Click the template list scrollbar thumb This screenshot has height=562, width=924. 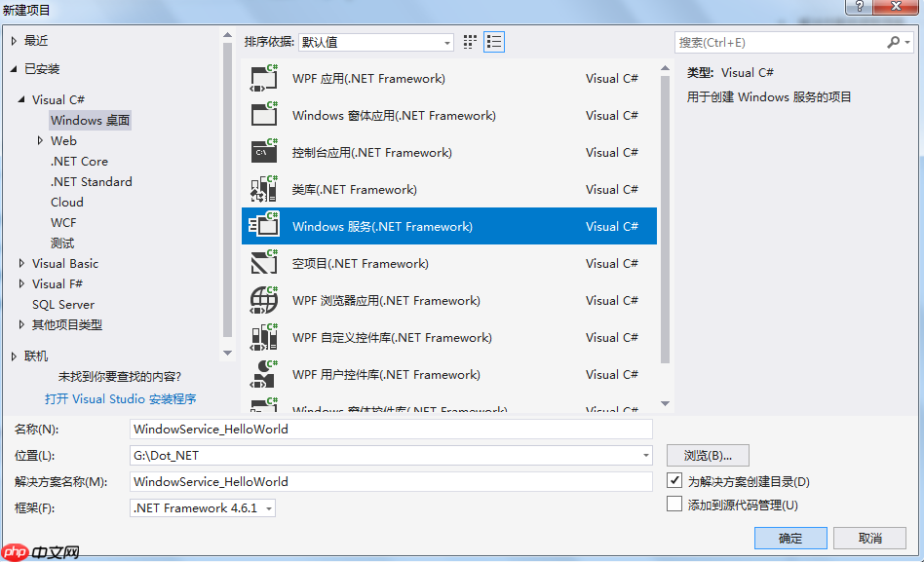click(x=665, y=218)
